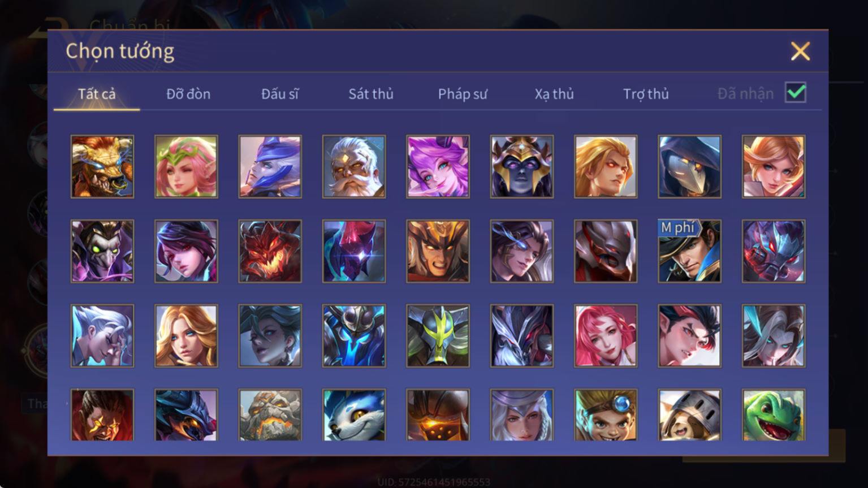Switch to the 'Xạ thủ' tab
868x488 pixels.
[x=554, y=94]
